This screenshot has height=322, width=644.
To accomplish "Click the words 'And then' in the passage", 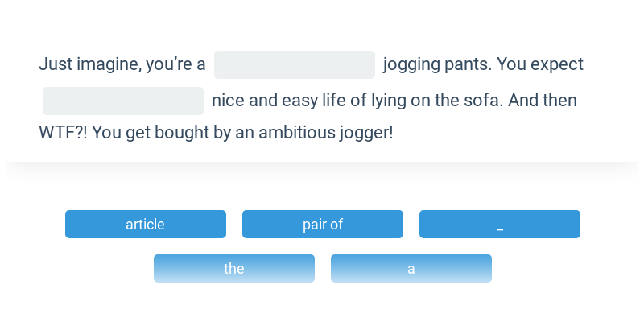I will [542, 101].
